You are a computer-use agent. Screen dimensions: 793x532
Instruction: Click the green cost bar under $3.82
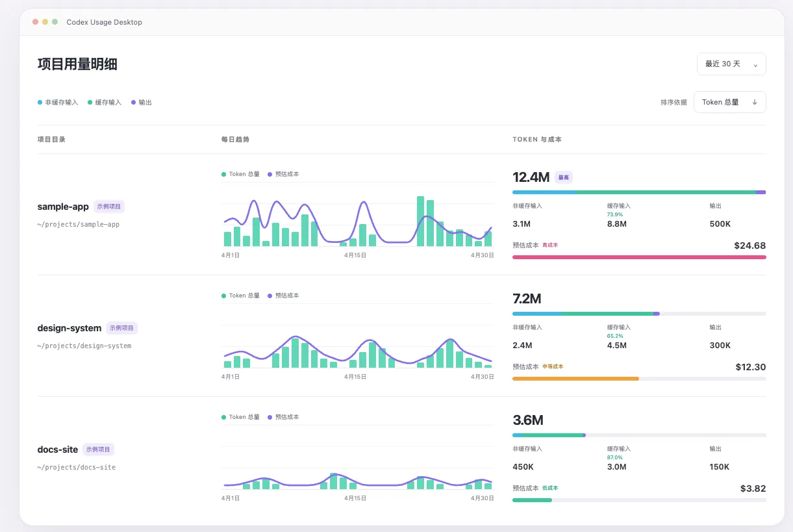tap(532, 500)
